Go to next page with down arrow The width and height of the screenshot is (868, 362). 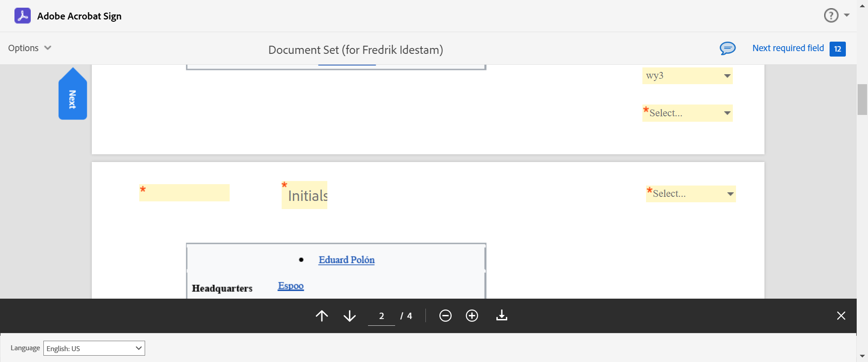click(x=349, y=316)
